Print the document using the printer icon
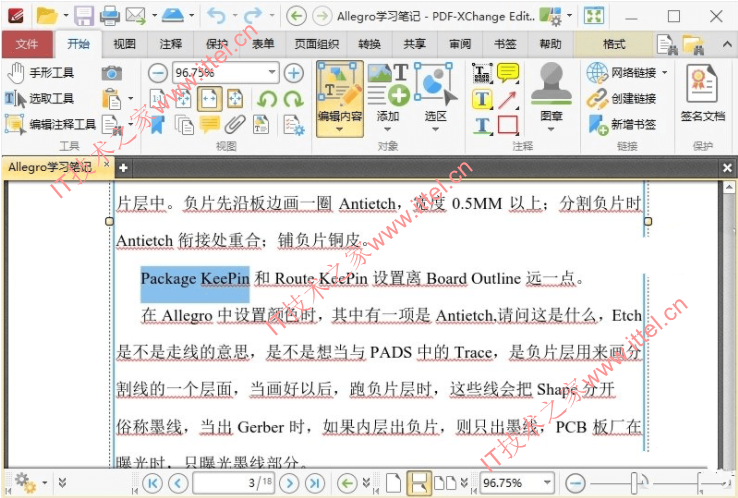 (110, 16)
